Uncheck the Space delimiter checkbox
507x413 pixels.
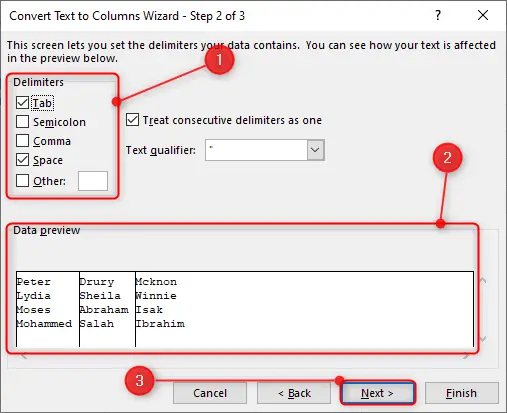22,160
